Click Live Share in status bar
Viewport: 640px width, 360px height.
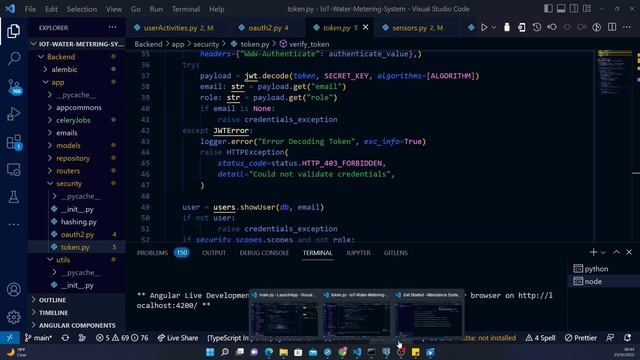pyautogui.click(x=178, y=338)
